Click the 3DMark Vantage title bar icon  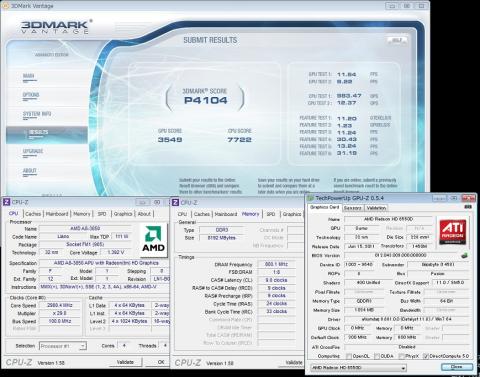5,6
